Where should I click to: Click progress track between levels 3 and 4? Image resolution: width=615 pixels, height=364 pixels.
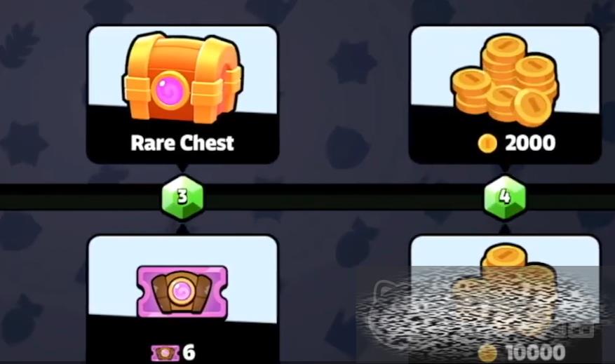[x=344, y=197]
